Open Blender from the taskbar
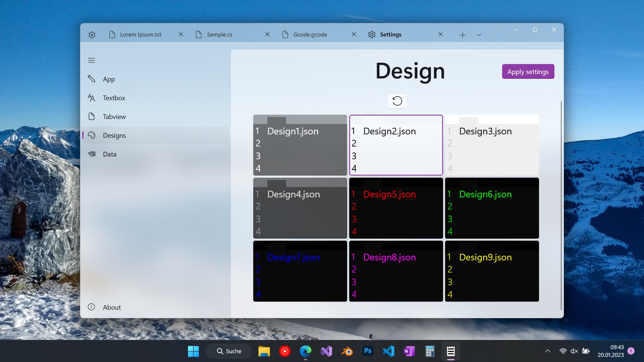 pyautogui.click(x=347, y=351)
